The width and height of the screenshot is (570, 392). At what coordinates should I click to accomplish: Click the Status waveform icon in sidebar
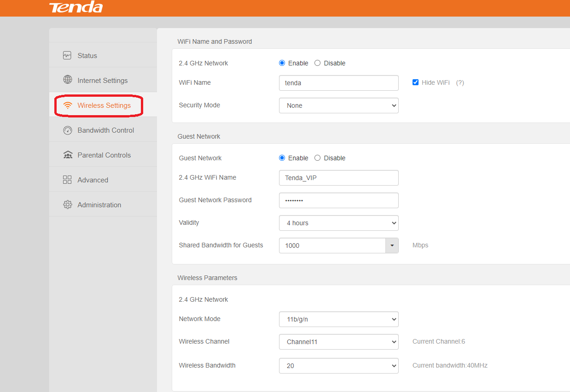click(67, 55)
